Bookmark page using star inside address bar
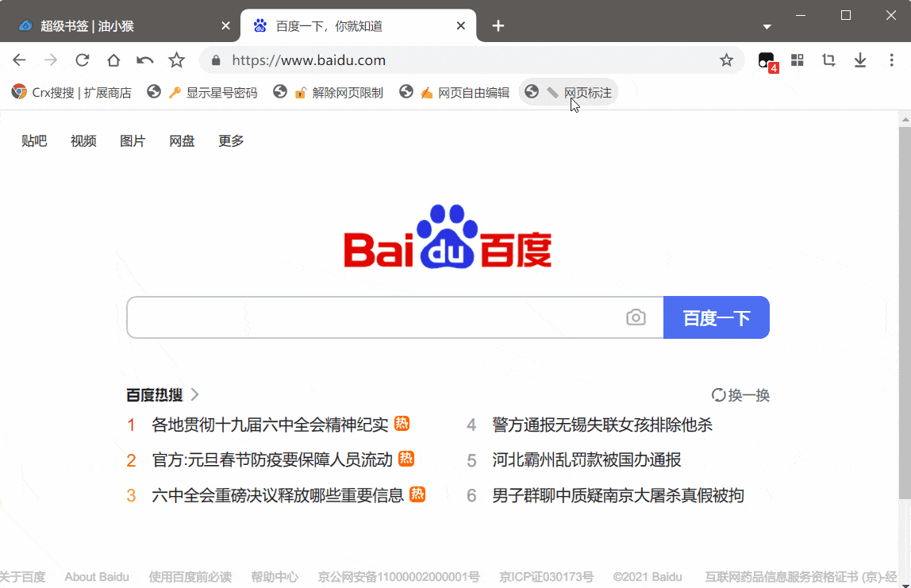911x588 pixels. [x=726, y=60]
